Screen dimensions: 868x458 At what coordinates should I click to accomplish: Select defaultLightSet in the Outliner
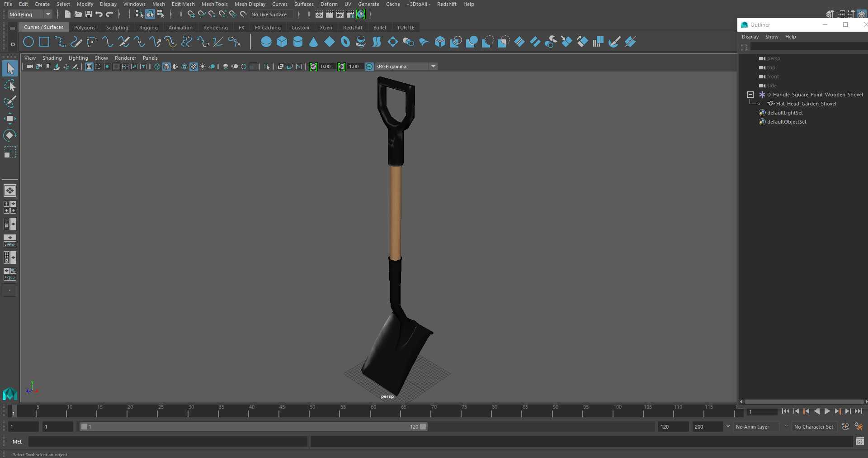click(785, 113)
